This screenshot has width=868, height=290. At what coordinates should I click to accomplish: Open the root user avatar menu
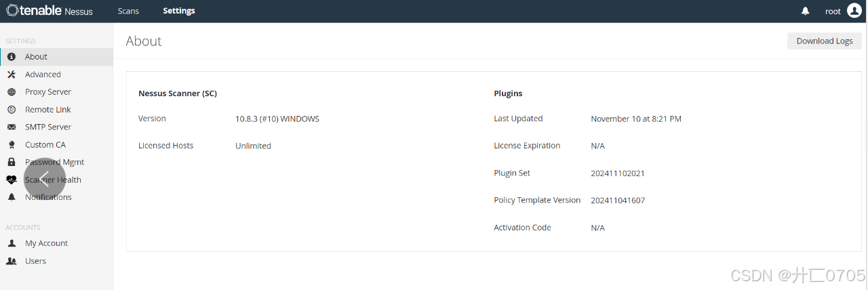point(854,11)
